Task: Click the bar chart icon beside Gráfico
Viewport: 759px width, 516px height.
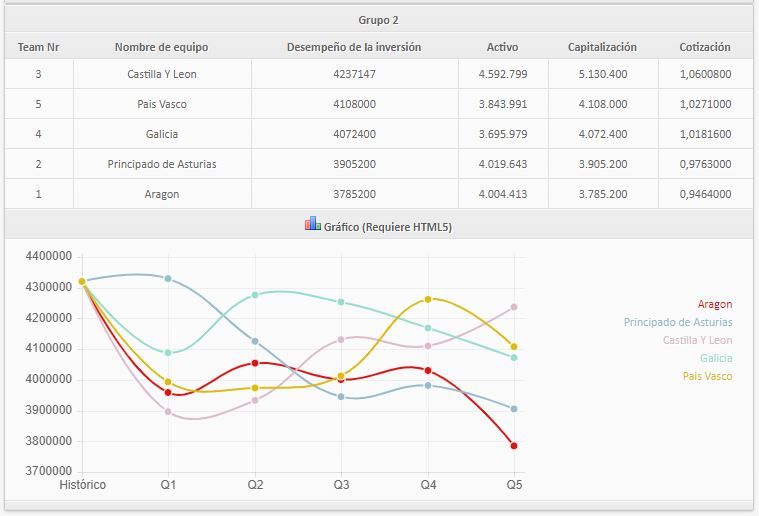Action: (x=313, y=224)
